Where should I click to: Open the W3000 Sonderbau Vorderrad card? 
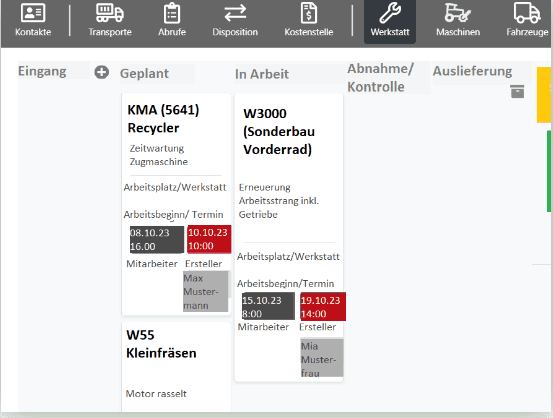coord(289,237)
